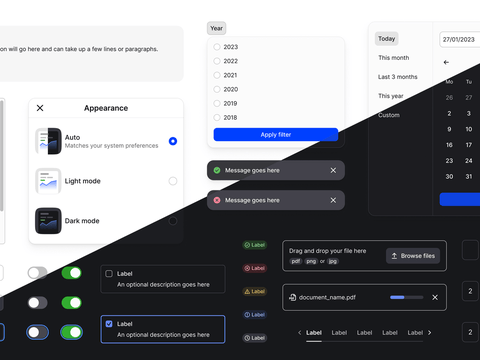Click the vertical scrollbar left of Appearance panel
This screenshot has height=360, width=480.
[2, 156]
